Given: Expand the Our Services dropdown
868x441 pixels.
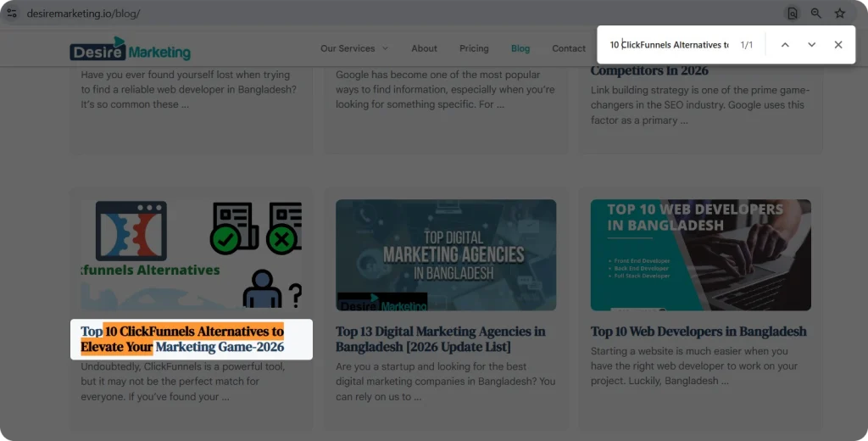Looking at the screenshot, I should [354, 48].
